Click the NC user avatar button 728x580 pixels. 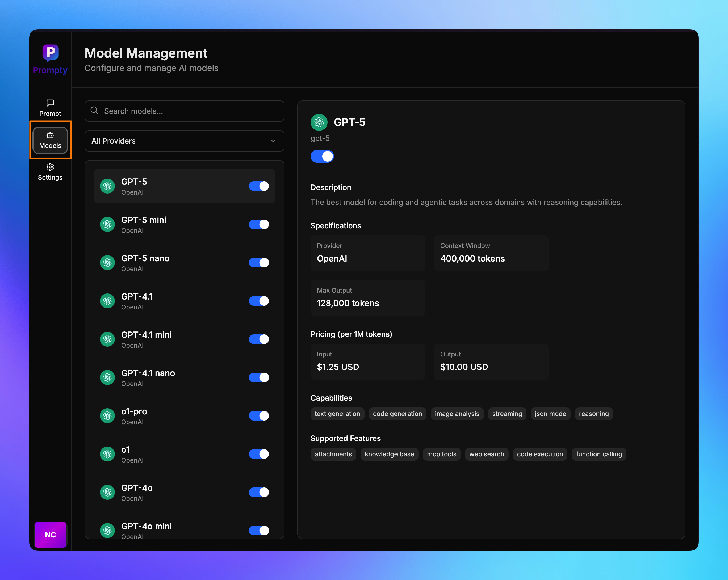pyautogui.click(x=50, y=535)
